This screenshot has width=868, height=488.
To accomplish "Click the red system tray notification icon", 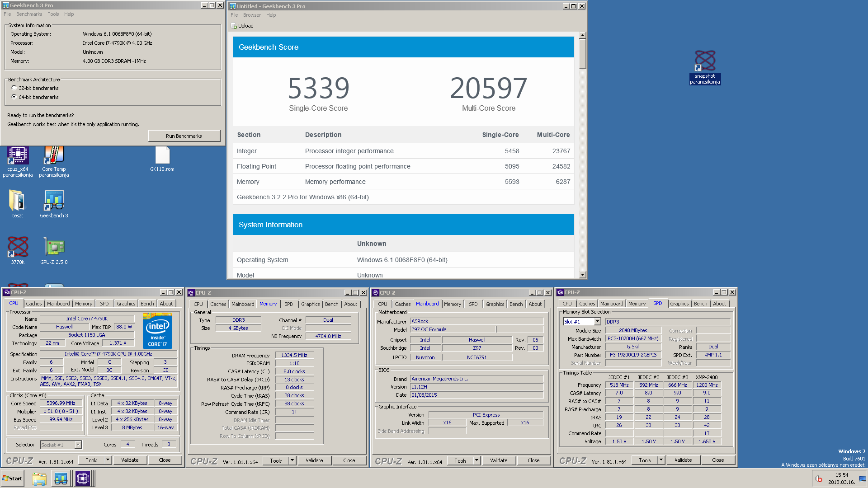I will (x=819, y=479).
